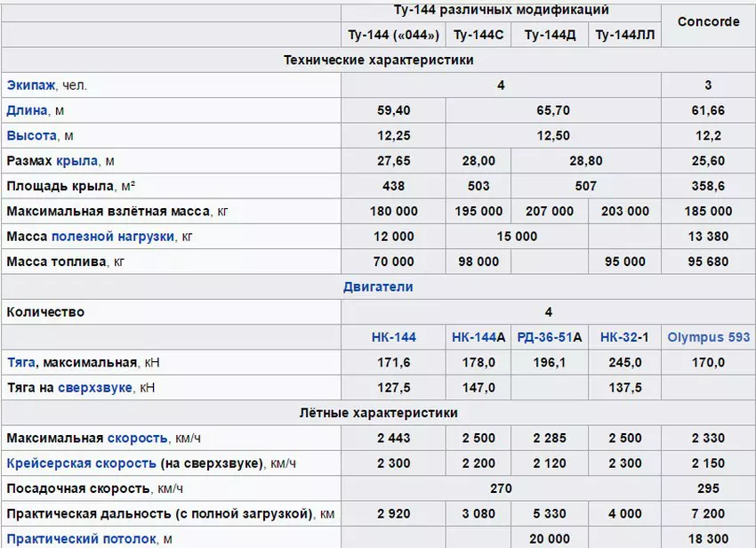
Task: Select the cell showing landing speed 270
Action: [501, 488]
